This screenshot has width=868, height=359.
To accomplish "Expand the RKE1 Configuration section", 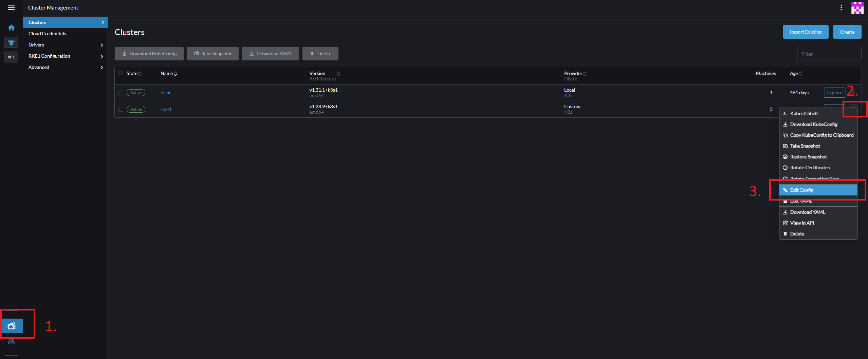I will [64, 56].
